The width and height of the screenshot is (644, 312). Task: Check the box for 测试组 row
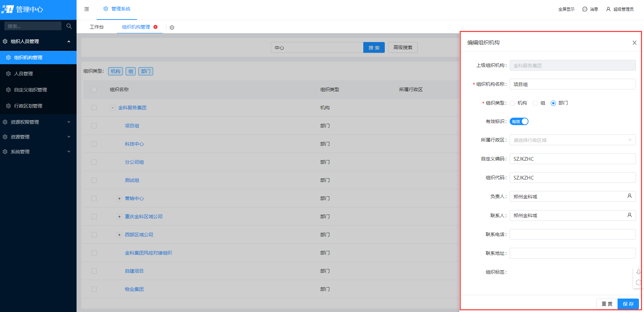(94, 180)
